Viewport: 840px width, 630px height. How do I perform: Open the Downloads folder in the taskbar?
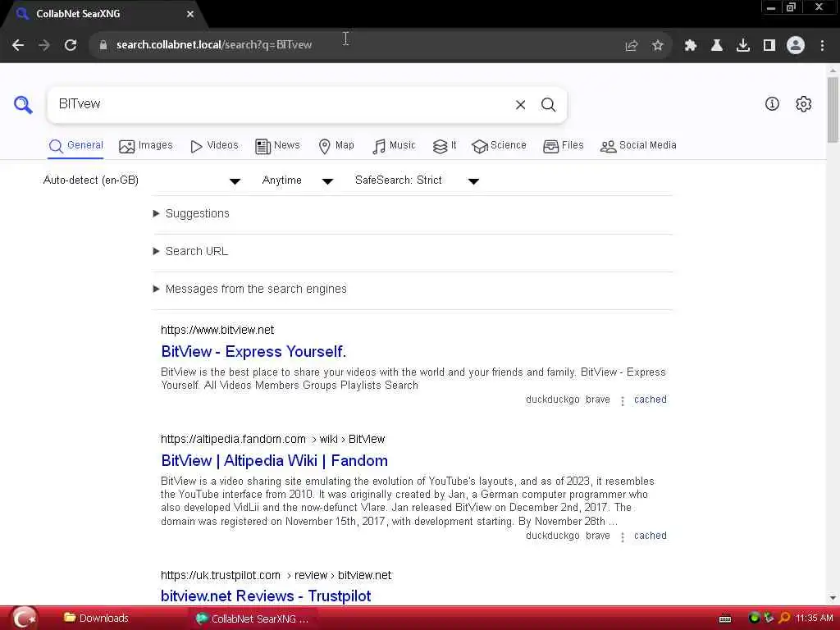(x=97, y=619)
